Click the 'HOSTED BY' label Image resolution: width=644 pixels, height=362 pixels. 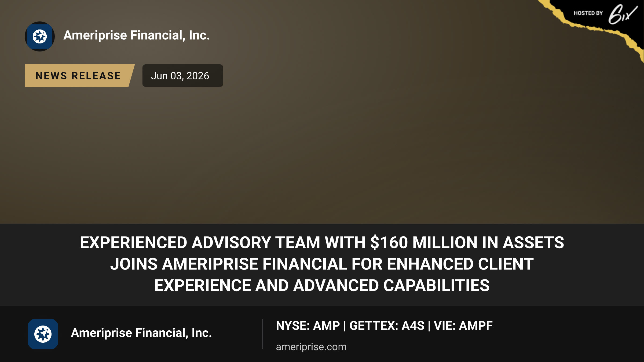pos(588,13)
